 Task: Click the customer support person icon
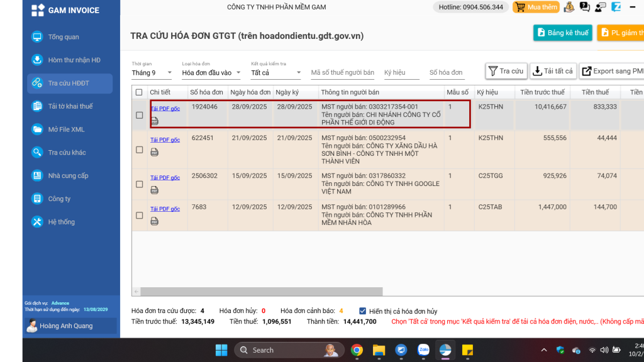(x=600, y=7)
